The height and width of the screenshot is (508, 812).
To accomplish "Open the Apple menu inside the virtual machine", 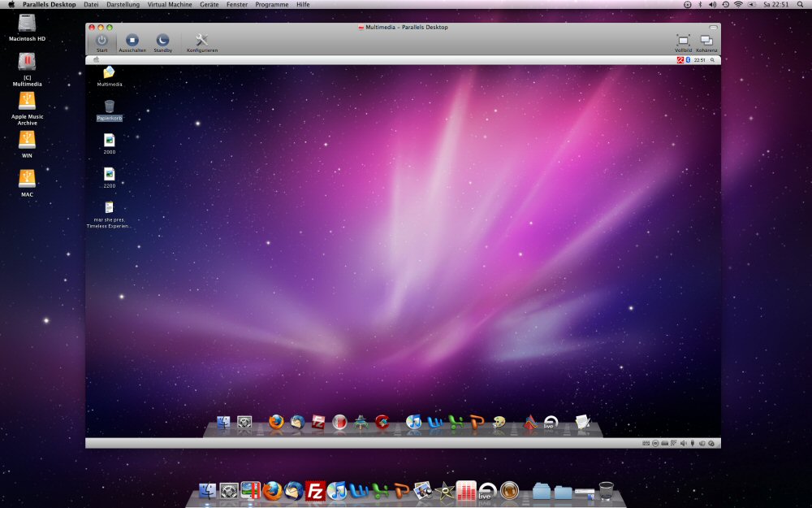I will pyautogui.click(x=96, y=59).
